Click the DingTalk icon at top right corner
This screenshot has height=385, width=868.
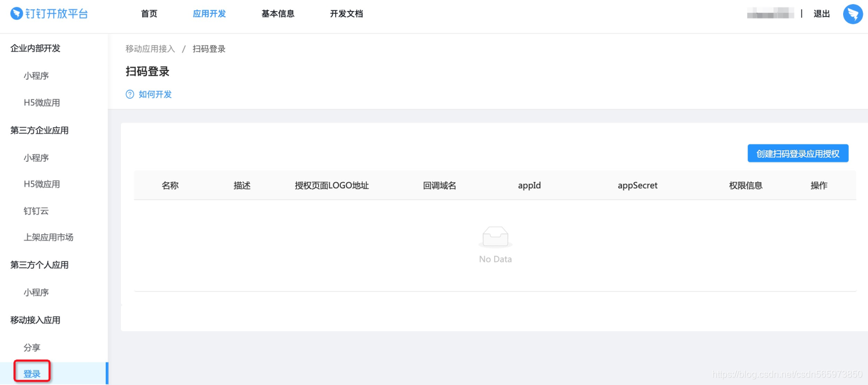pyautogui.click(x=852, y=14)
